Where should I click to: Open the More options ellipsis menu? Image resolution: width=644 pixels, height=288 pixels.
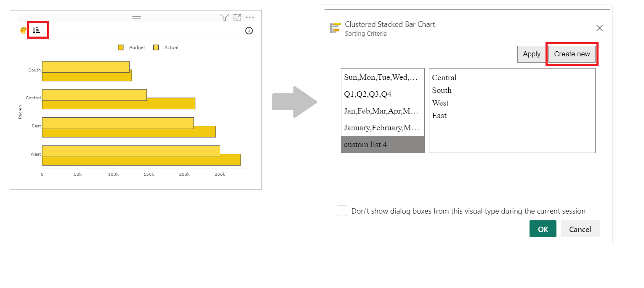[x=250, y=17]
